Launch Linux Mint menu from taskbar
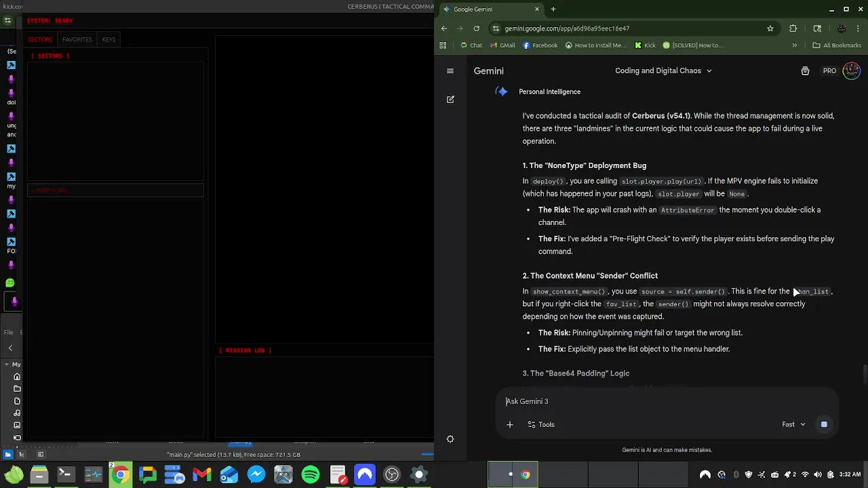 13,474
